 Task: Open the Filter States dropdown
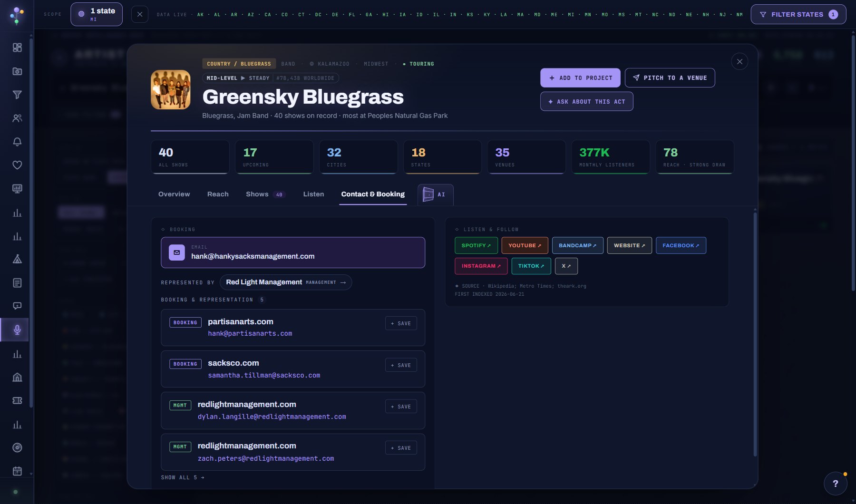(x=798, y=14)
